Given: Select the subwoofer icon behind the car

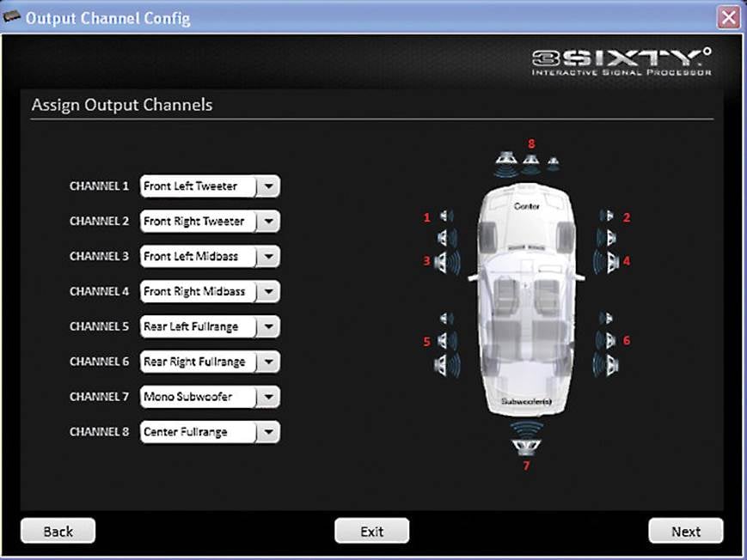Looking at the screenshot, I should [x=526, y=445].
